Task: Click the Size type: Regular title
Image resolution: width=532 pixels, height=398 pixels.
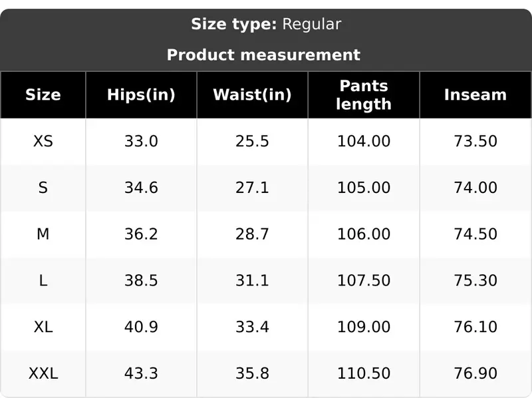Action: pyautogui.click(x=266, y=24)
